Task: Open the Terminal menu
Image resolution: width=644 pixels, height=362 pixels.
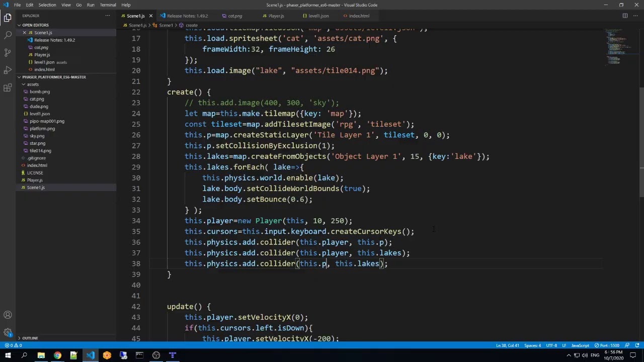Action: (x=108, y=5)
